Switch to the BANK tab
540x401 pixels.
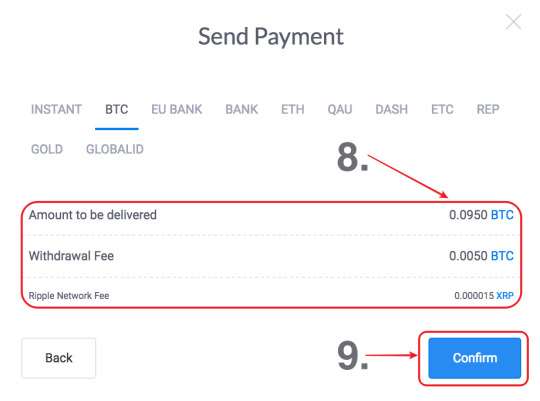click(x=241, y=110)
